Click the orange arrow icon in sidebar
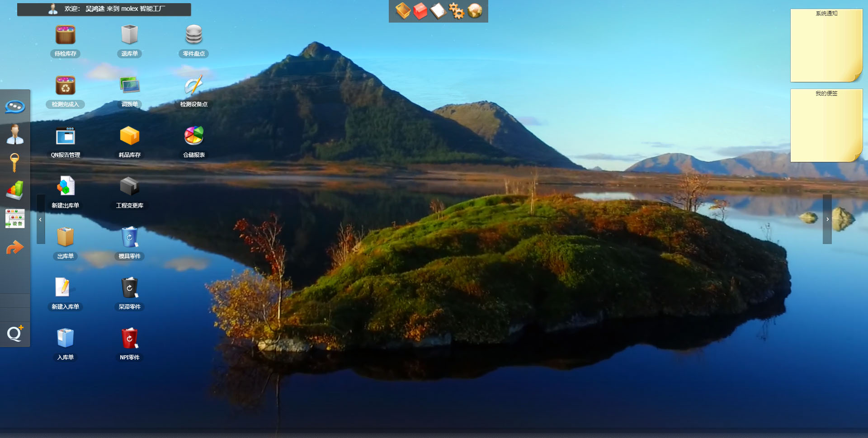 coord(15,247)
